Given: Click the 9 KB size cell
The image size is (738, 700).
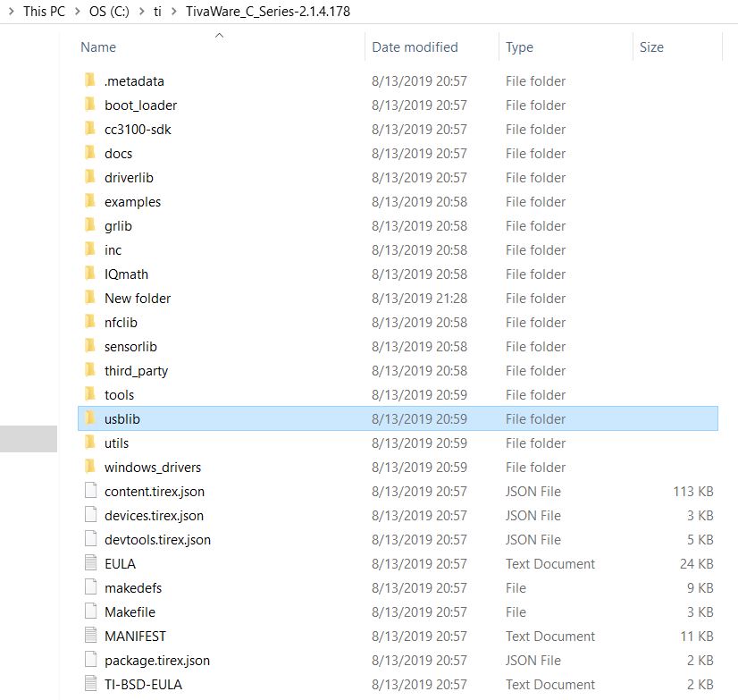Looking at the screenshot, I should click(x=700, y=588).
